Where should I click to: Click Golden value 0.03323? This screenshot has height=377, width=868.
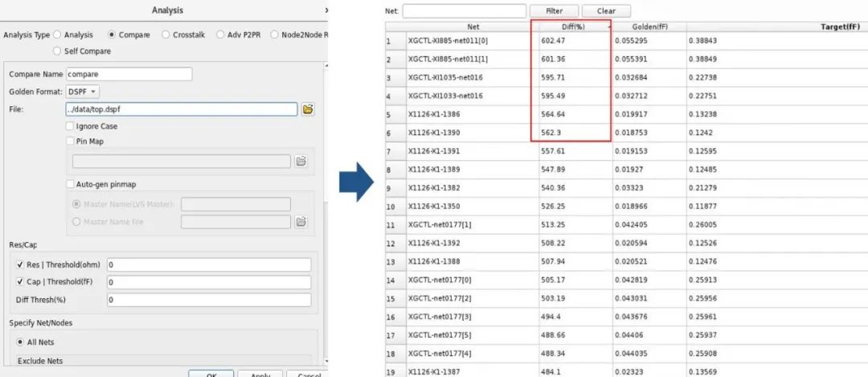click(x=628, y=187)
